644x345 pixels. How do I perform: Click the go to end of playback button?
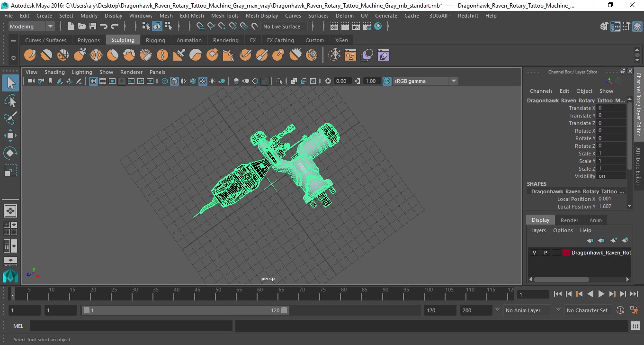pyautogui.click(x=634, y=294)
